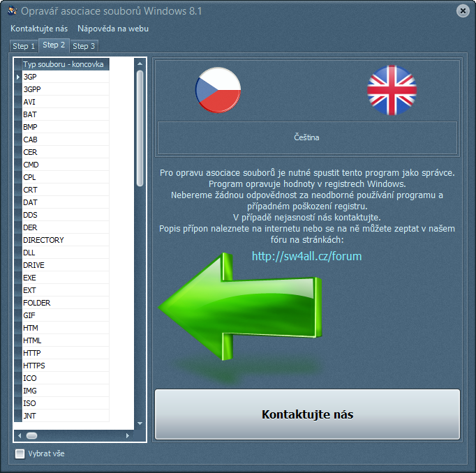476x473 pixels.
Task: Select the DLL file type row
Action: (x=66, y=253)
